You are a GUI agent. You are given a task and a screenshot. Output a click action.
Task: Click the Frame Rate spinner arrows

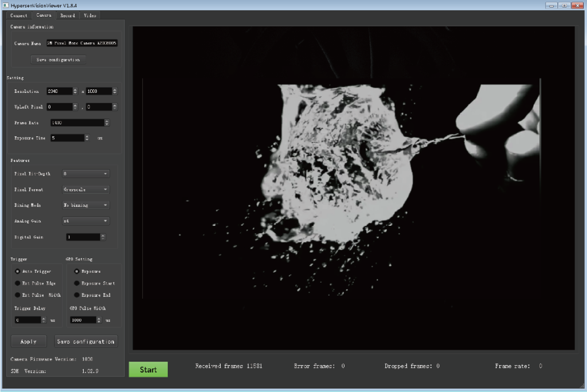pyautogui.click(x=107, y=122)
